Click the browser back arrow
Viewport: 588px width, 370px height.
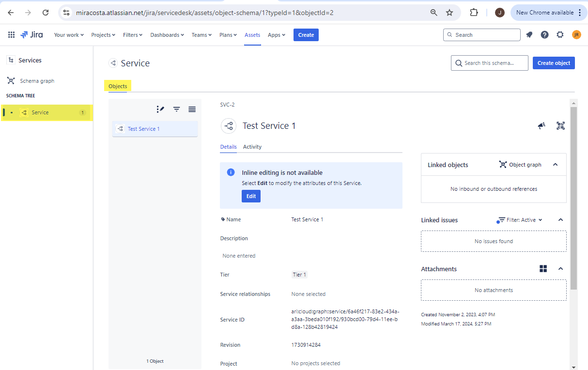coord(11,13)
